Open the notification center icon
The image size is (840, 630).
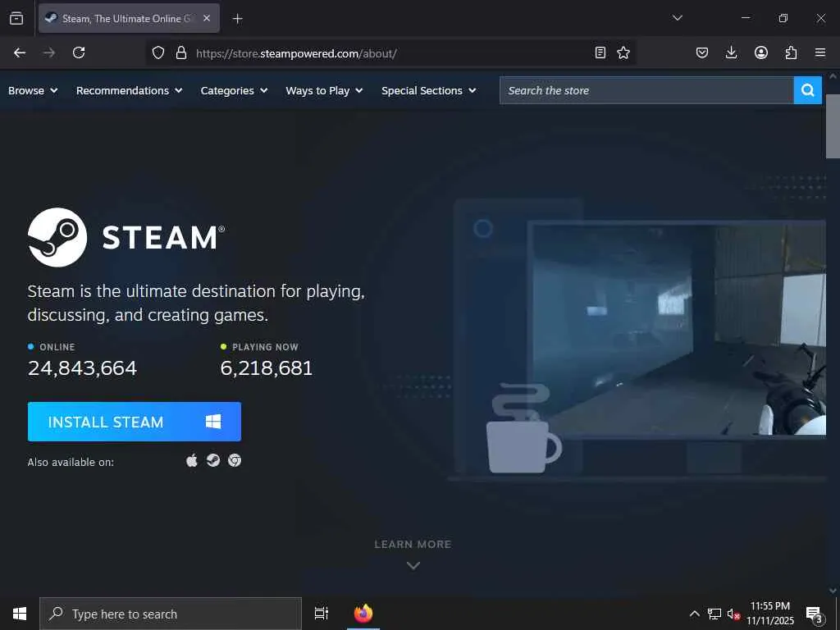(x=814, y=614)
